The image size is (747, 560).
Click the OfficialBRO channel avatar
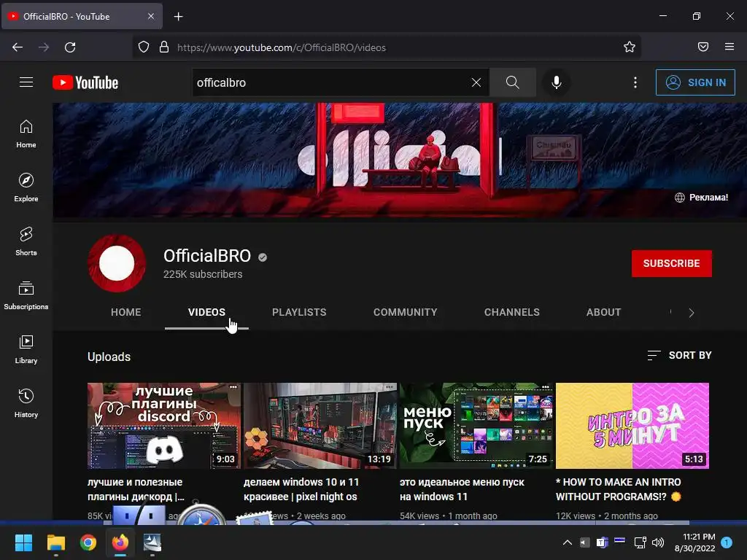(117, 263)
